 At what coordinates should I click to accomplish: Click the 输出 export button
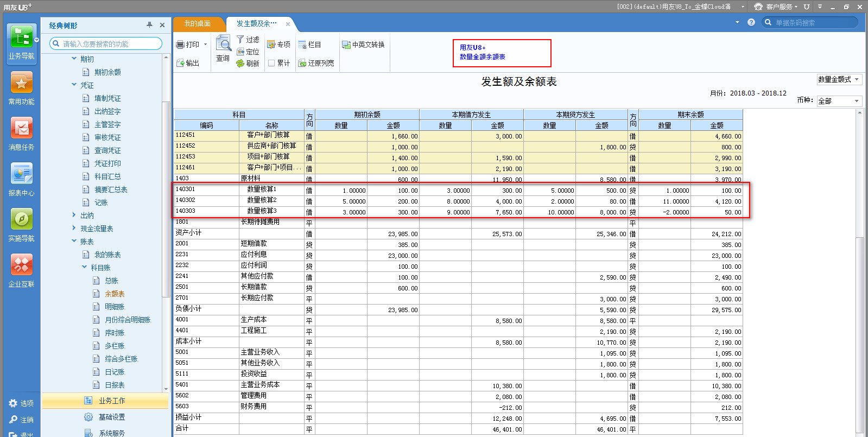(x=188, y=64)
